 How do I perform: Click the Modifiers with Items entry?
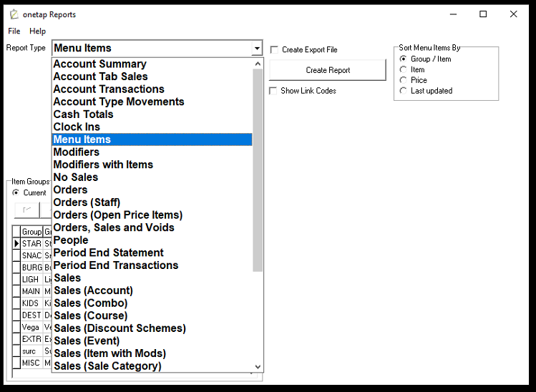click(x=103, y=165)
